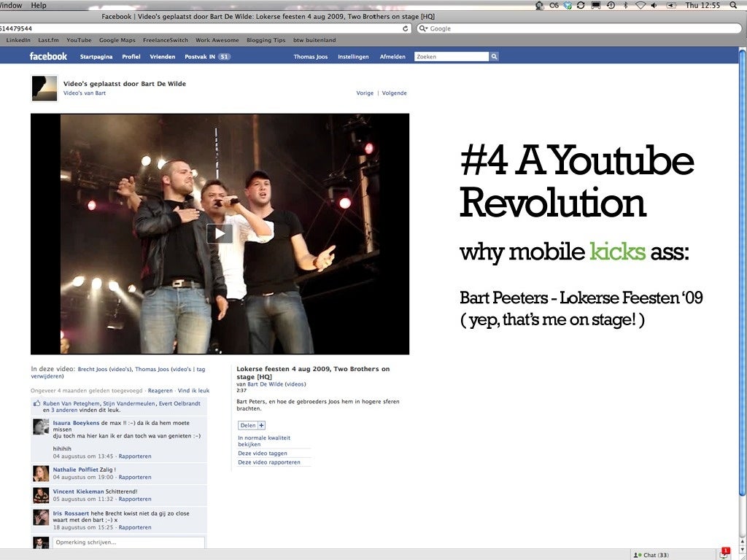The height and width of the screenshot is (560, 747).
Task: Focus the Google search field
Action: click(x=578, y=28)
